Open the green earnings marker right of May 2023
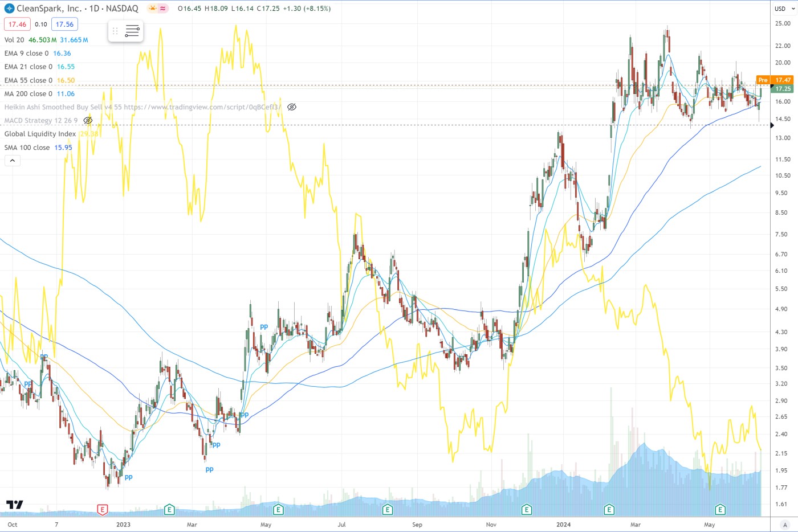Screen dimensions: 798x532 [x=278, y=509]
